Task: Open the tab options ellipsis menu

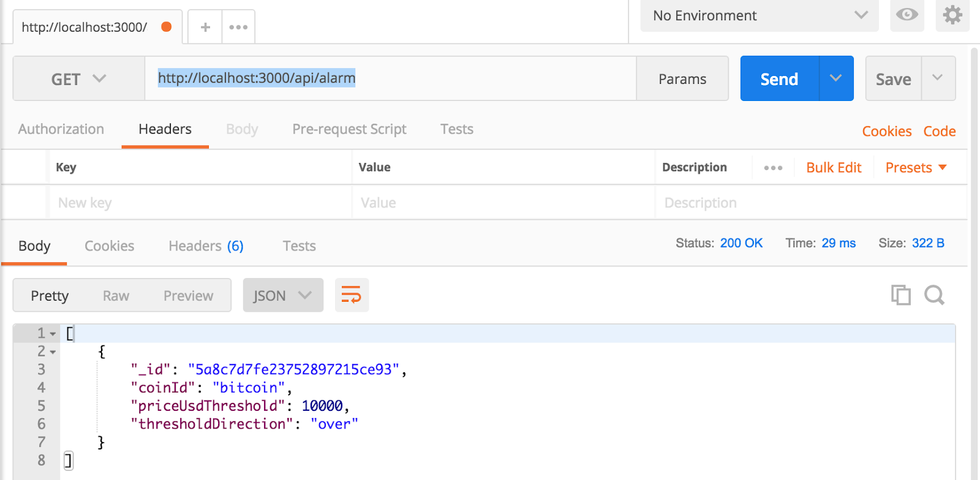Action: [238, 27]
